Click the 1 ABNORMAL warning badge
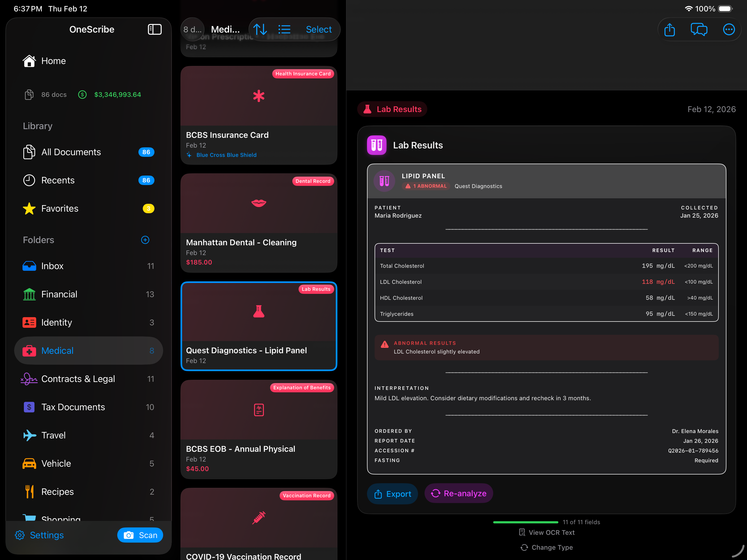The height and width of the screenshot is (560, 747). coord(426,186)
